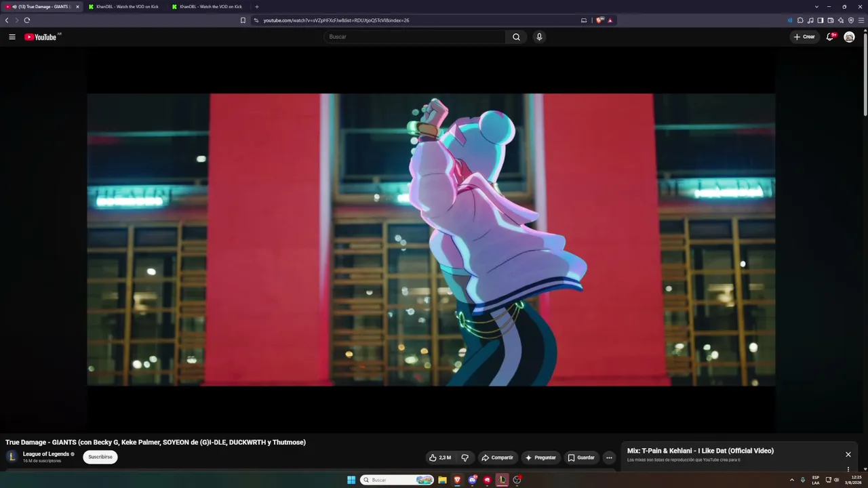
Task: Open a new browser tab
Action: pos(256,7)
